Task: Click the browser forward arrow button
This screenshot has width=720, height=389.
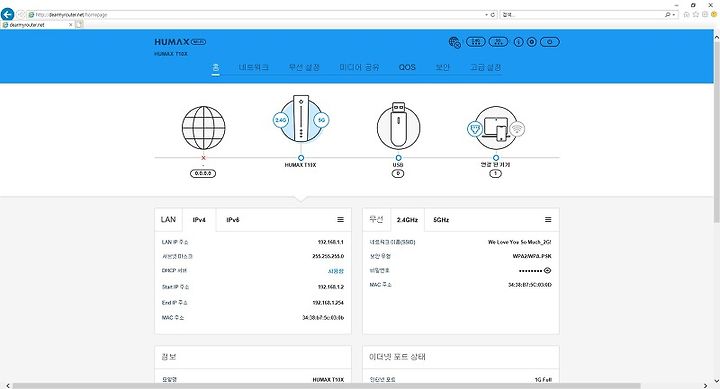Action: click(x=21, y=15)
